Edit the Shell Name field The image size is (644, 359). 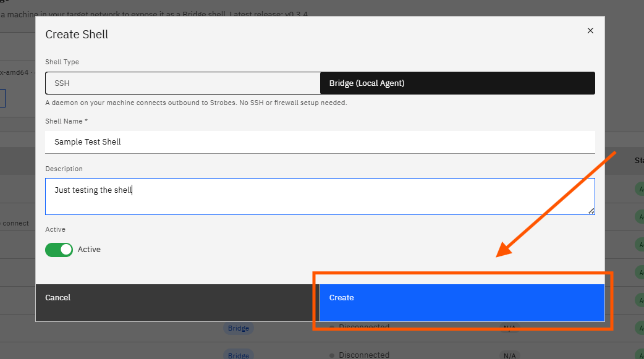(320, 142)
